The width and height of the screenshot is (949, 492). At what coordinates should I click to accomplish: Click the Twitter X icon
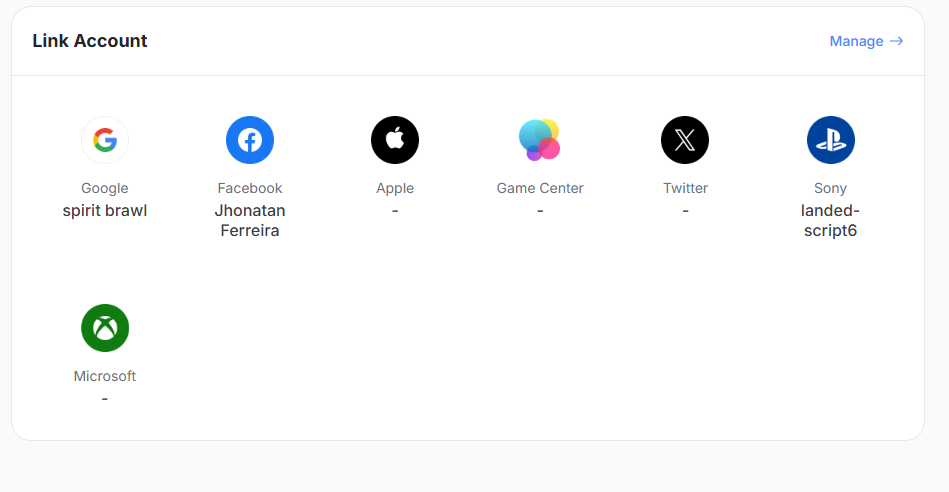coord(685,140)
